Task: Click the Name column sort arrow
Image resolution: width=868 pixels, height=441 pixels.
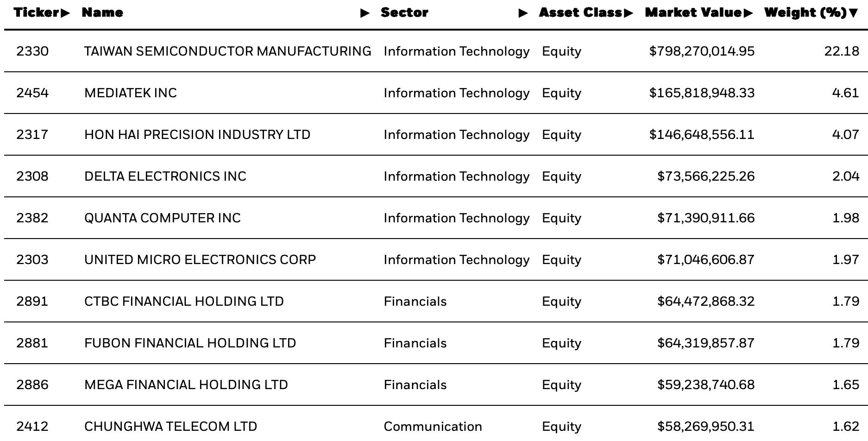Action: [365, 13]
